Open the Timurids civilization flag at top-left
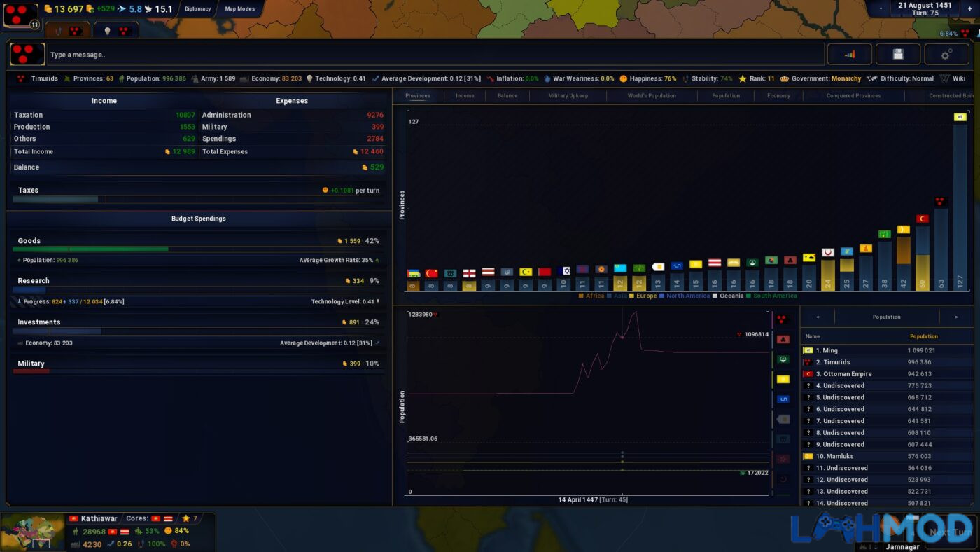Image resolution: width=980 pixels, height=552 pixels. tap(20, 14)
